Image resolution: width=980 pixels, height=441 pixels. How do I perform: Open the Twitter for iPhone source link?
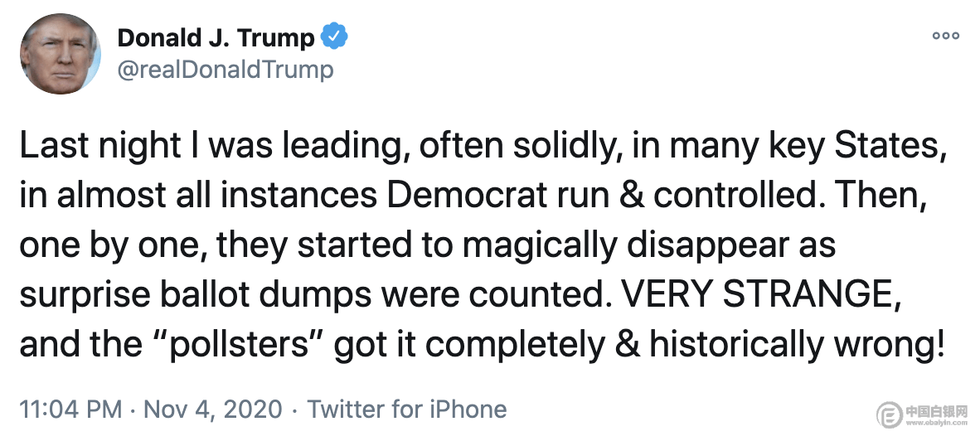click(406, 409)
